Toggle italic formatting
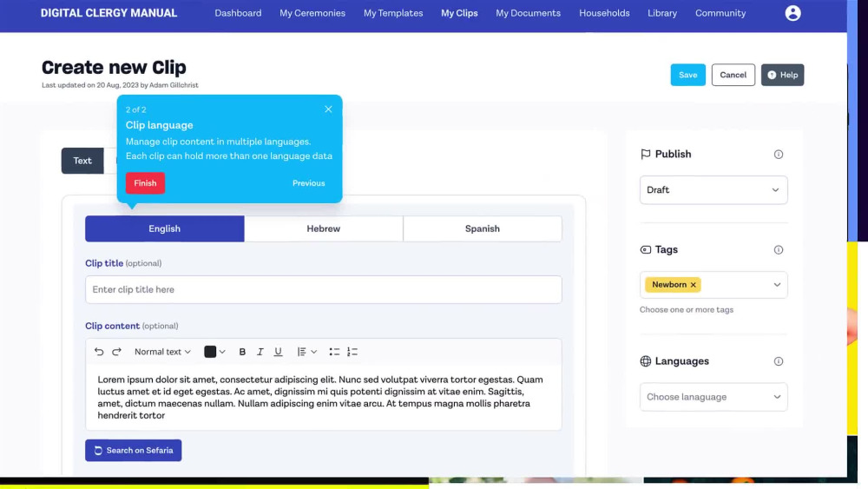Viewport: 868px width, 489px height. (260, 352)
